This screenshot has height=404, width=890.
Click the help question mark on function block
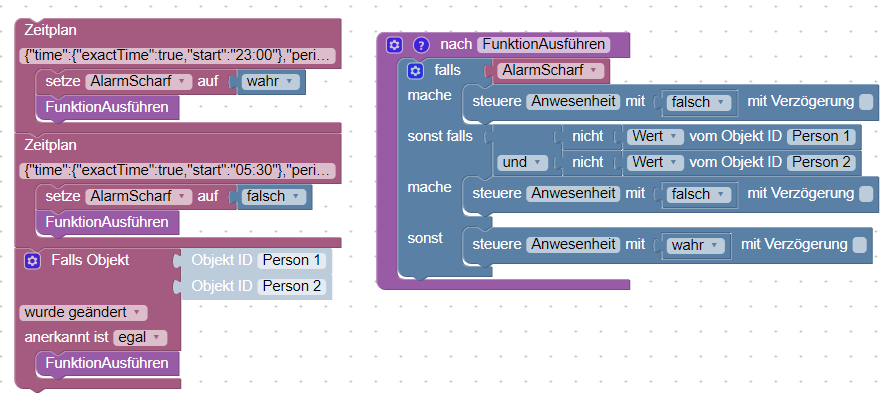(x=421, y=45)
